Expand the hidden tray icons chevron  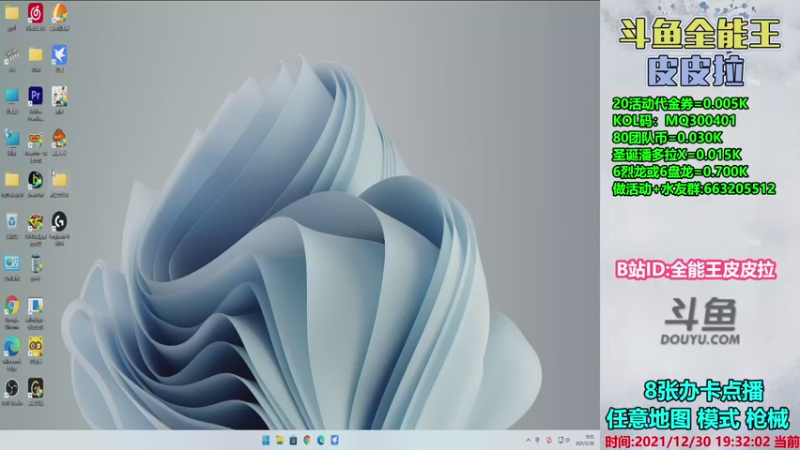click(x=528, y=440)
